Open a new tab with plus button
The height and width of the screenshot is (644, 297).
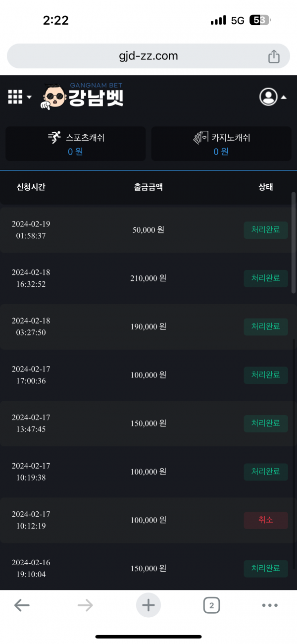tap(148, 605)
